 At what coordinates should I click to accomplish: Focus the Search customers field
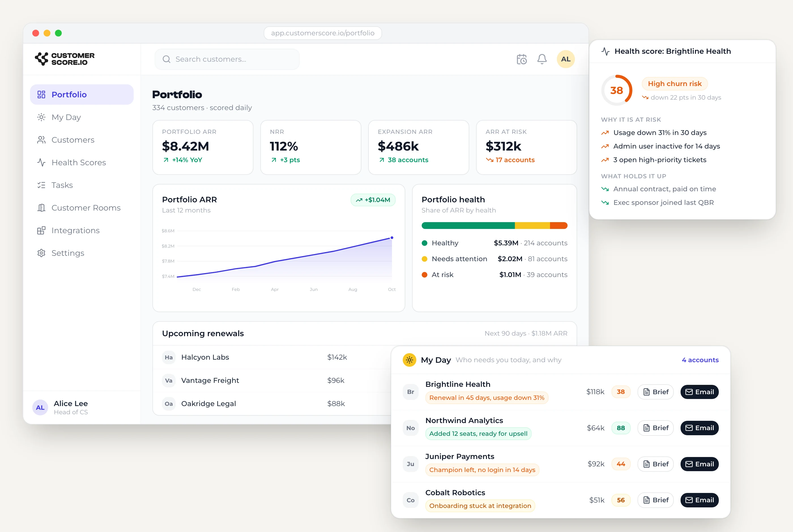[x=227, y=59]
